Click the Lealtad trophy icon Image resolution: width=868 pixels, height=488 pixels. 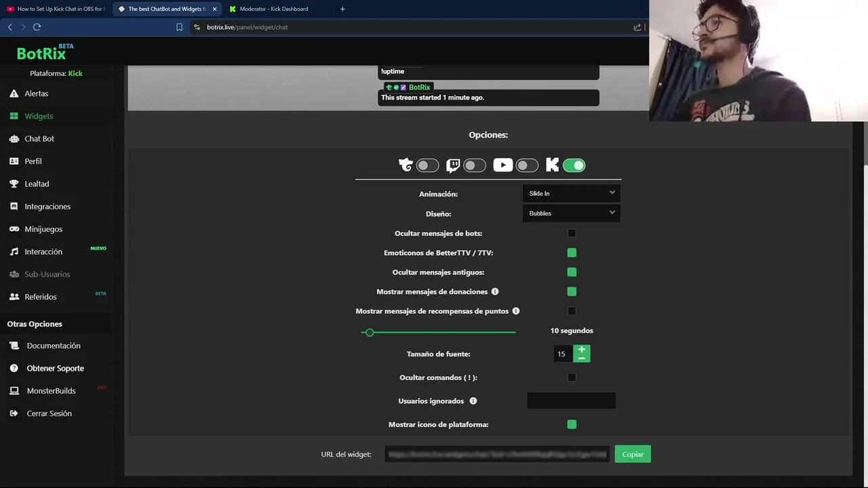(14, 184)
